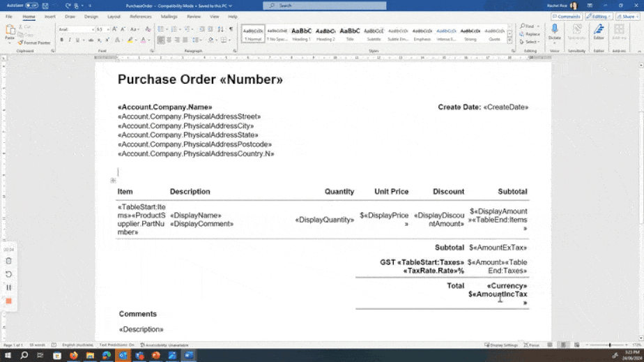Screen dimensions: 644x362
Task: Switch to the References tab
Action: point(140,16)
